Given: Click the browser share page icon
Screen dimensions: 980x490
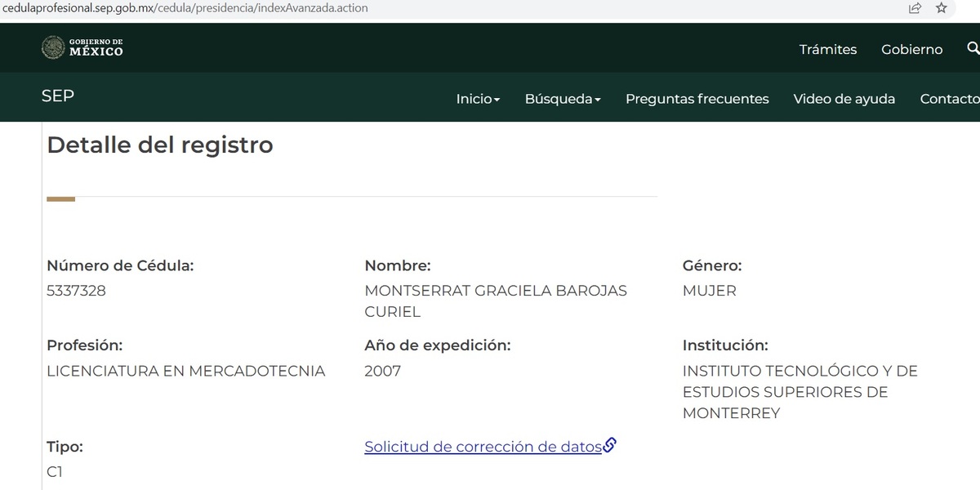Looking at the screenshot, I should (914, 8).
